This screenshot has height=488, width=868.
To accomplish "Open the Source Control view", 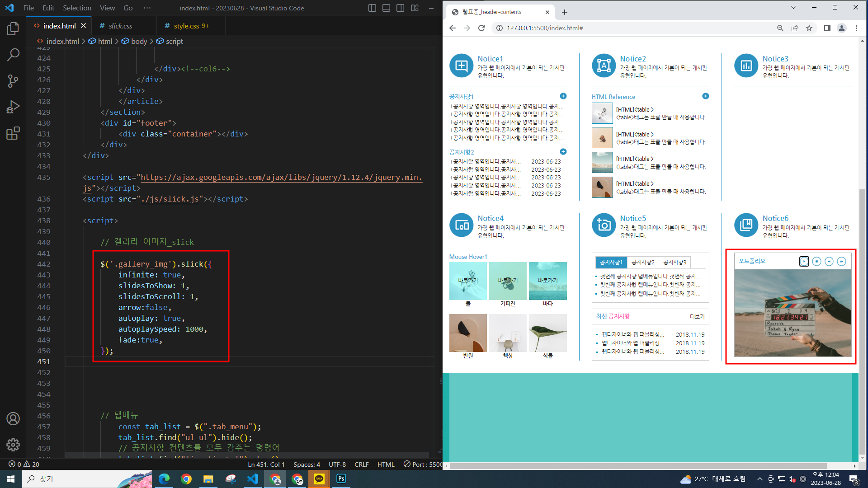I will [x=13, y=81].
